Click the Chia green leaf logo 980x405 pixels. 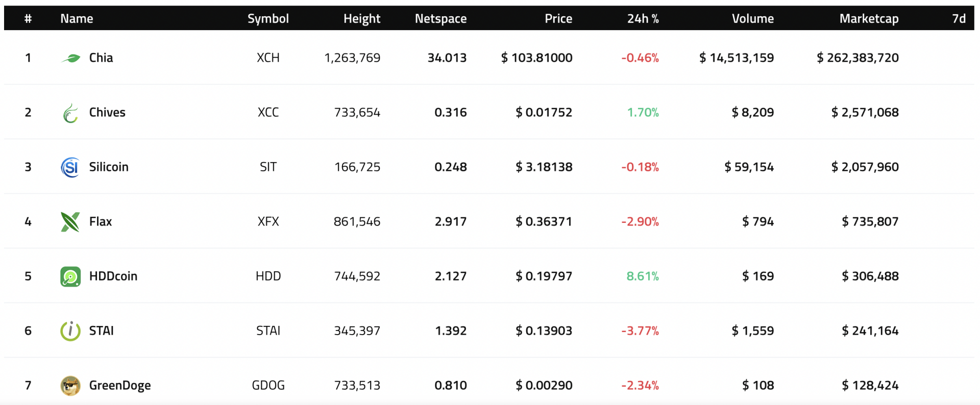[x=70, y=58]
